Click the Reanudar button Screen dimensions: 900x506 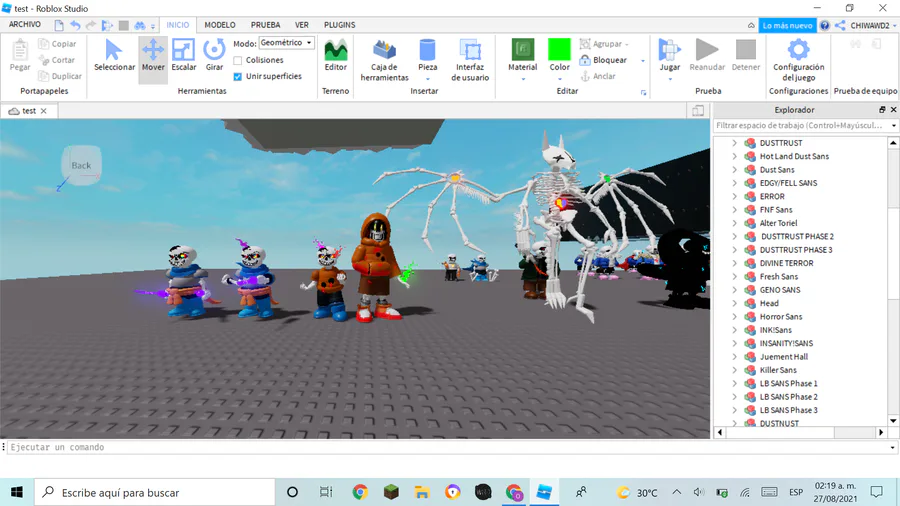707,56
